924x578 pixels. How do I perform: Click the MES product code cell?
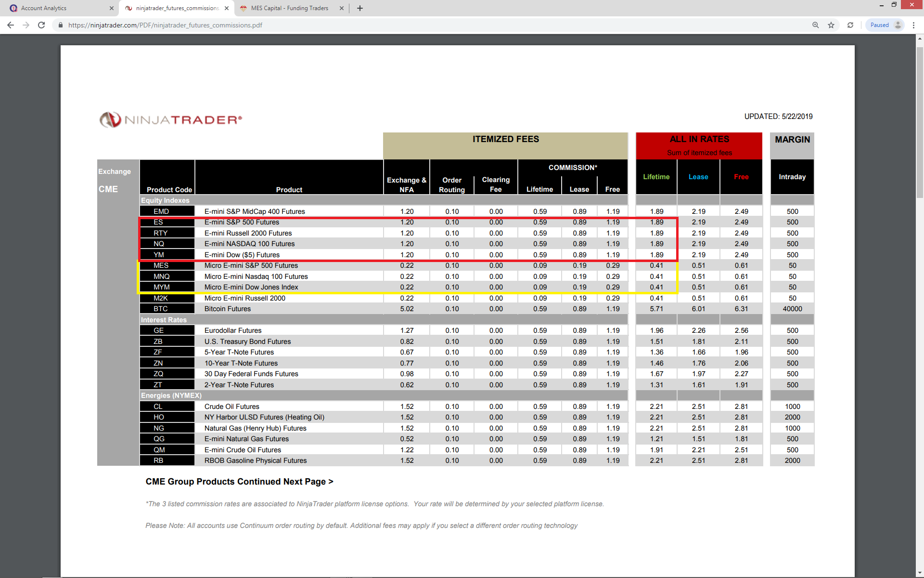pyautogui.click(x=167, y=265)
